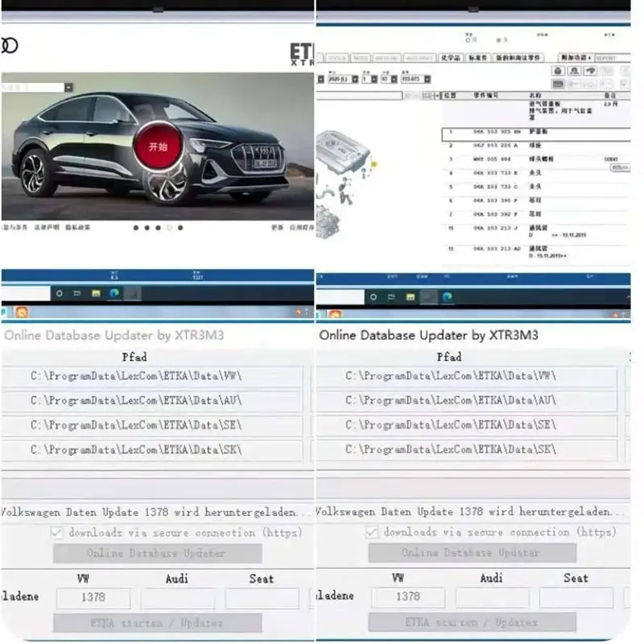
Task: Open Task View in the right taskbar
Action: click(x=391, y=297)
